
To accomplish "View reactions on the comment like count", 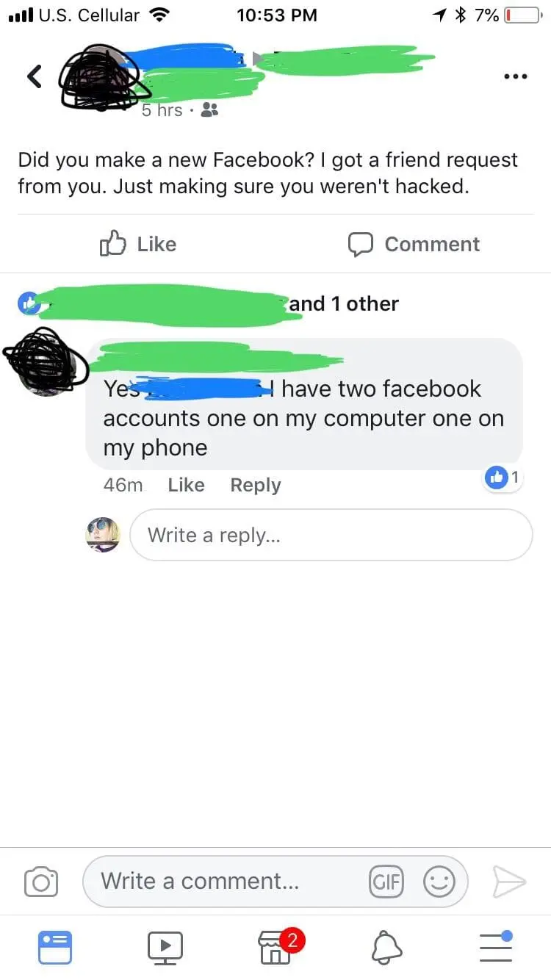I will [504, 478].
